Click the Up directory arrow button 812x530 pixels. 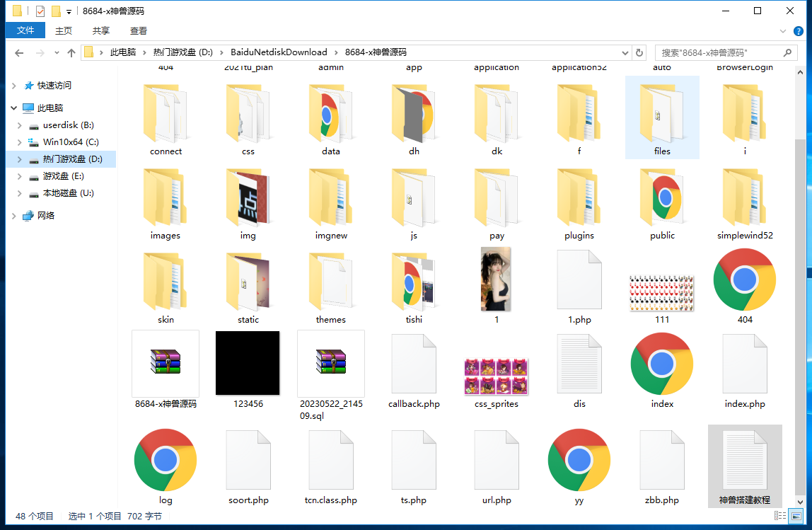click(71, 52)
